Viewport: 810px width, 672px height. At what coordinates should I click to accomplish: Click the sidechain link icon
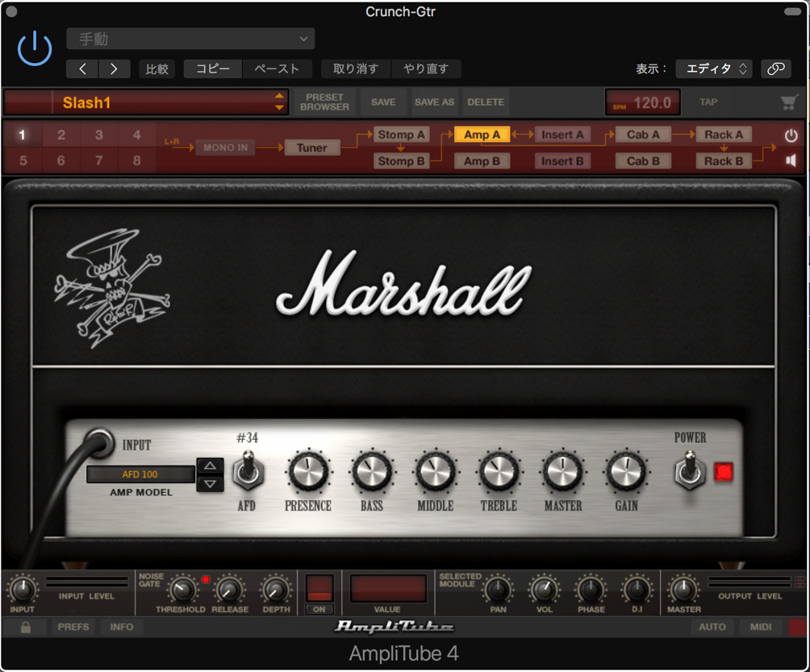pyautogui.click(x=776, y=69)
